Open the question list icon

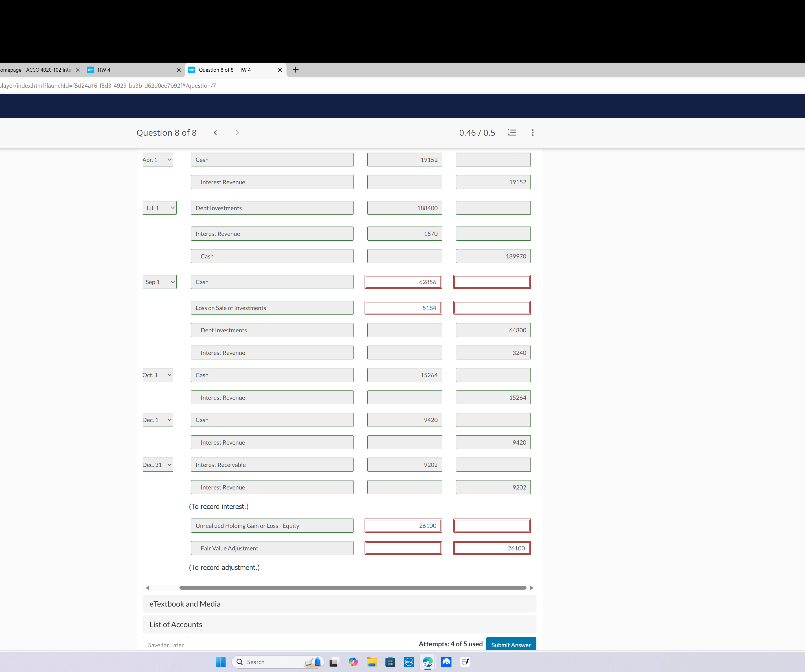pyautogui.click(x=512, y=133)
